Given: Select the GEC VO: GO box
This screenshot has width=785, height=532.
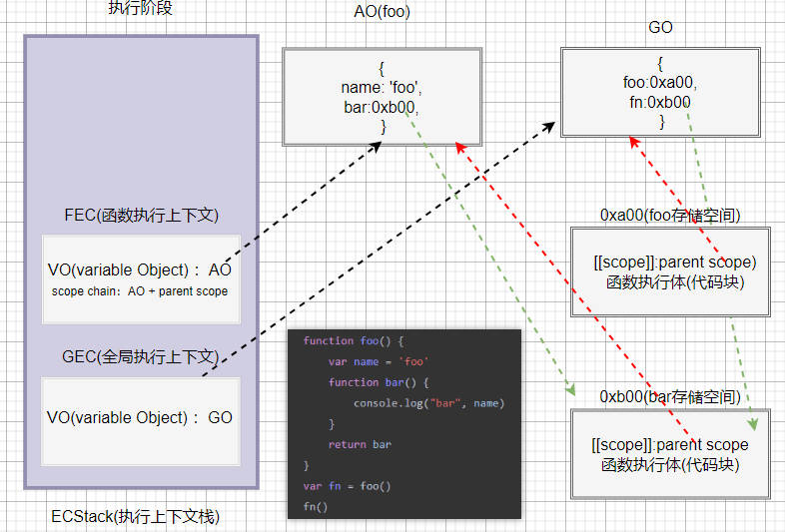Looking at the screenshot, I should (x=141, y=421).
